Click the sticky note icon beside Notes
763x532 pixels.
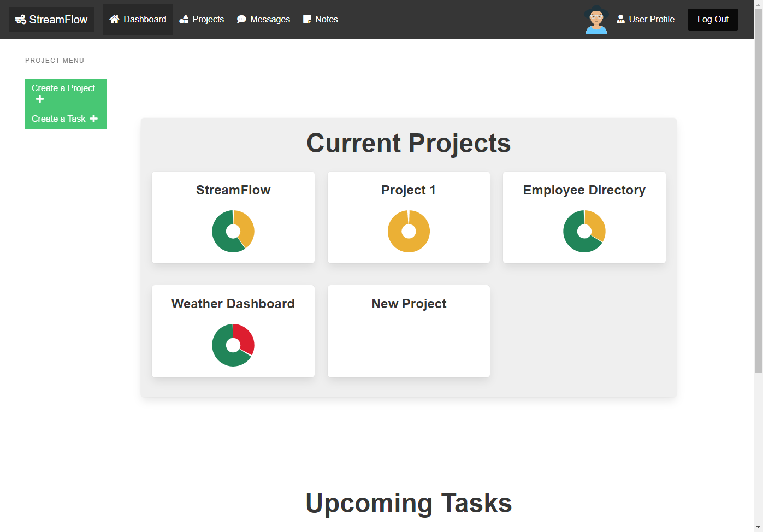coord(307,19)
